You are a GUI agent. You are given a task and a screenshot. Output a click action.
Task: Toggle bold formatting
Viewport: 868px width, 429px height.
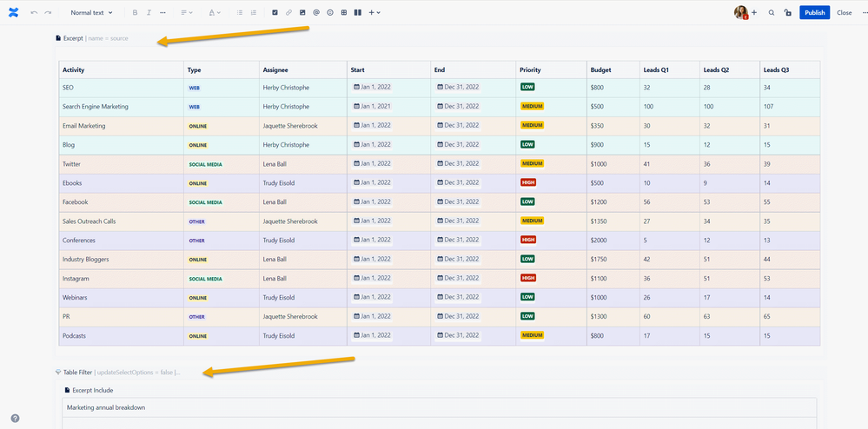[135, 12]
